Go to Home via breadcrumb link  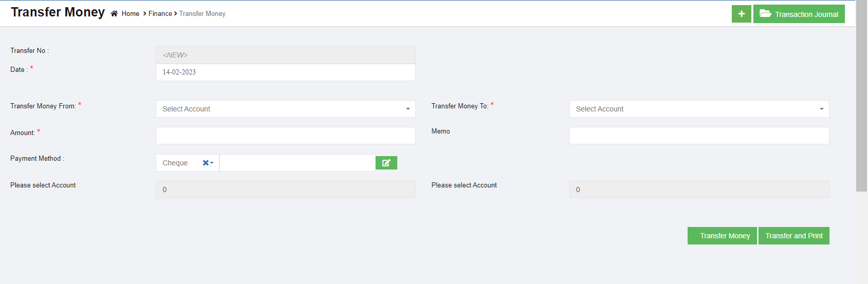(131, 14)
